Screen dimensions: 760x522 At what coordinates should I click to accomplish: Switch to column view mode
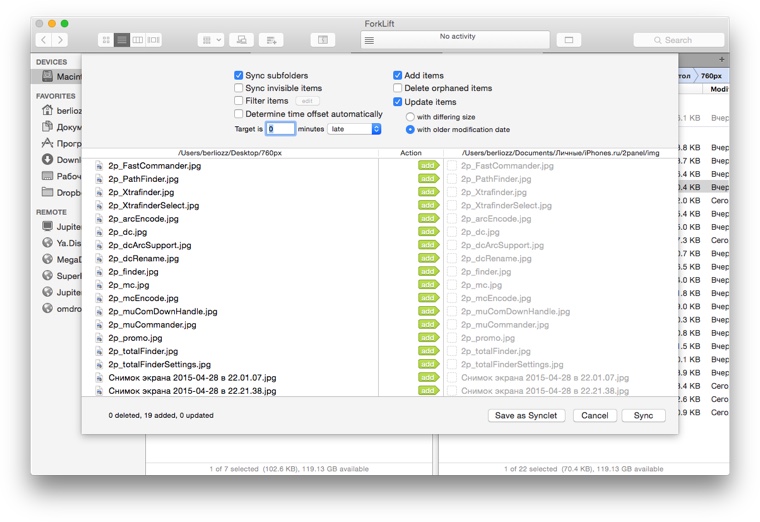coord(138,40)
